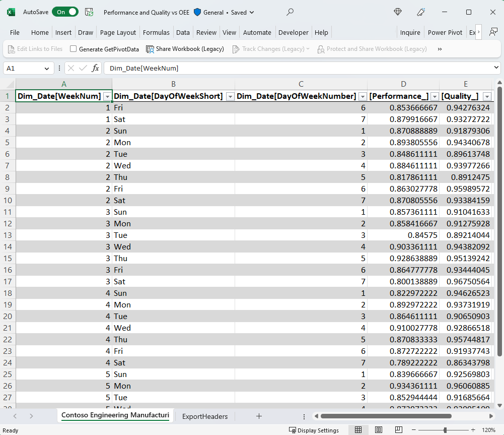Add a new sheet with plus icon
Image resolution: width=504 pixels, height=435 pixels.
click(x=259, y=416)
